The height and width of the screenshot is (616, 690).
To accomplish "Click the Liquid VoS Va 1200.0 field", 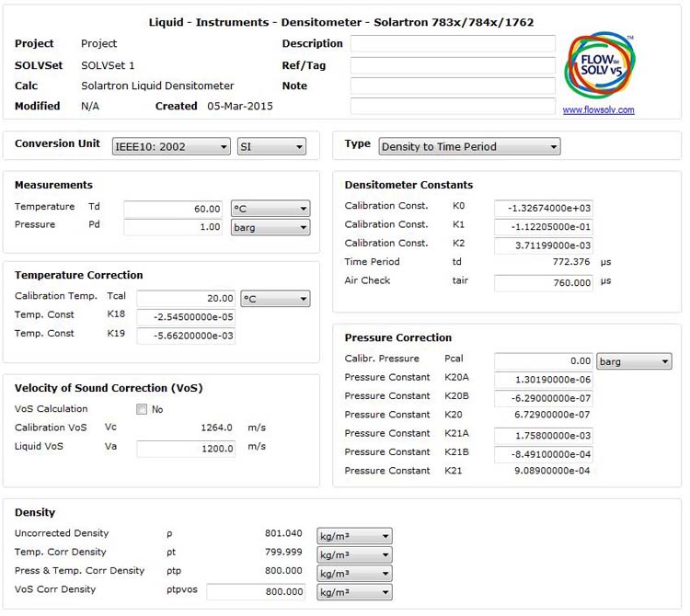I will tap(186, 449).
